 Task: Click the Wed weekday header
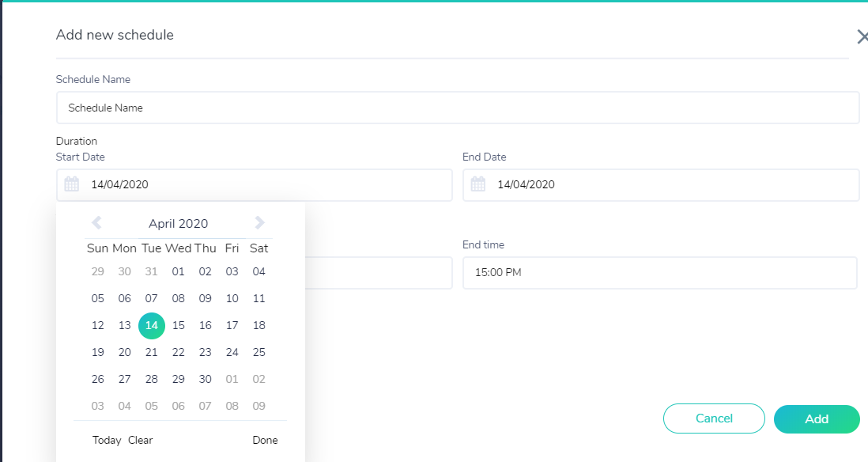pos(178,248)
